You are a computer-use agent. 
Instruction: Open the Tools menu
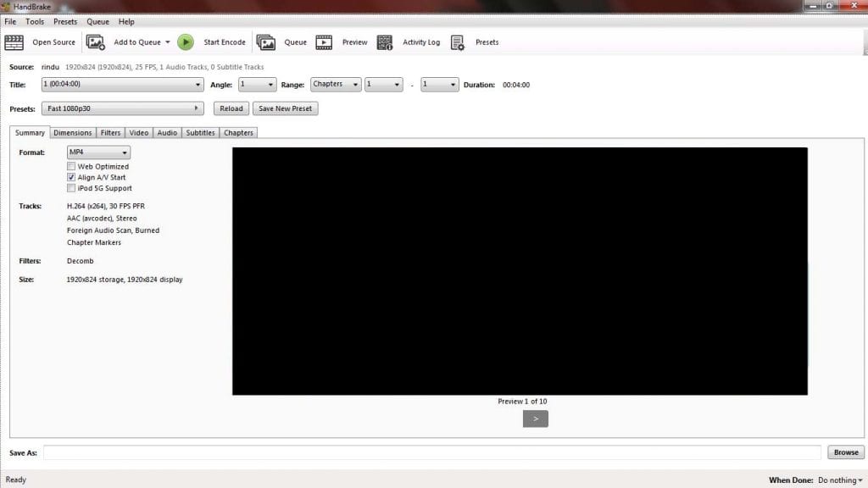point(34,21)
